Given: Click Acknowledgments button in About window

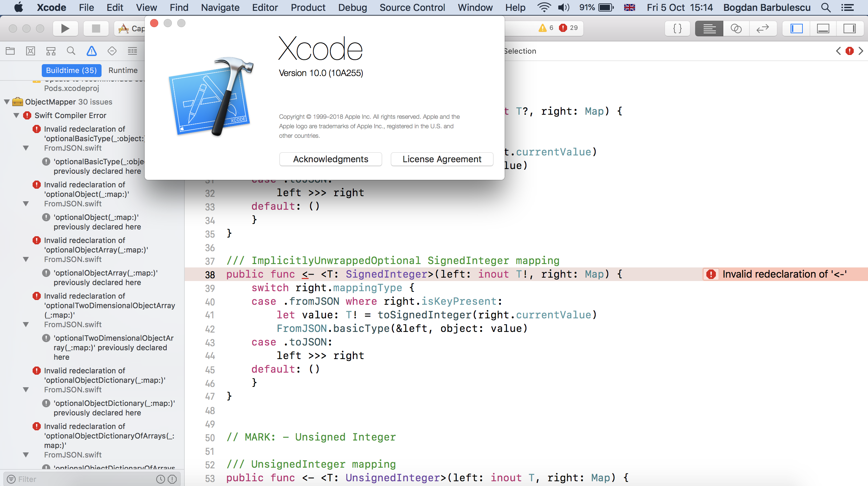Looking at the screenshot, I should tap(330, 159).
